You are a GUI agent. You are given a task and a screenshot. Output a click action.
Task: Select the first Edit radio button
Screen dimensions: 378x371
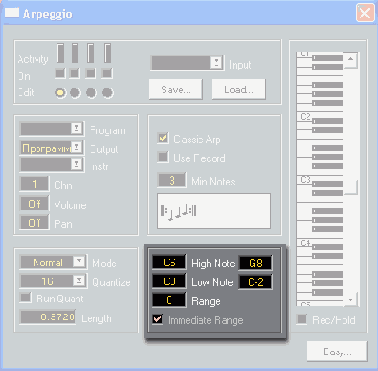(x=60, y=93)
